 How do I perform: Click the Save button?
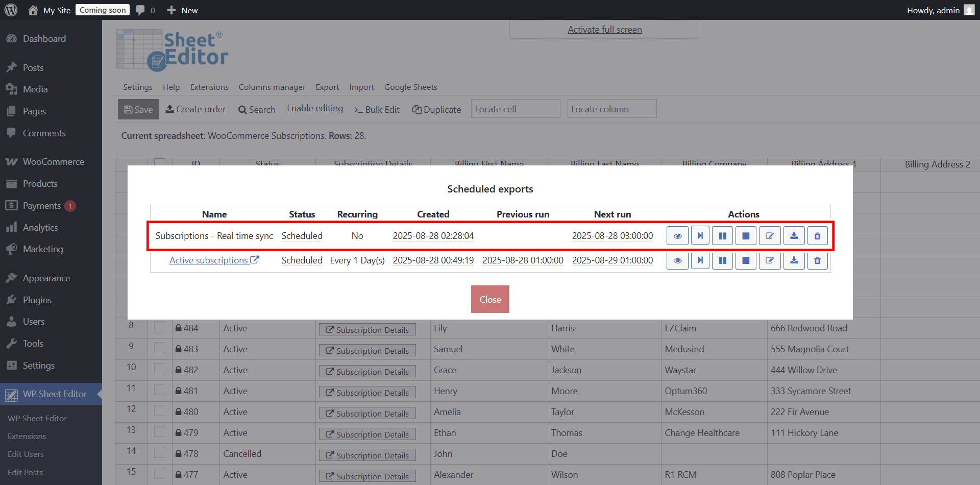[138, 109]
